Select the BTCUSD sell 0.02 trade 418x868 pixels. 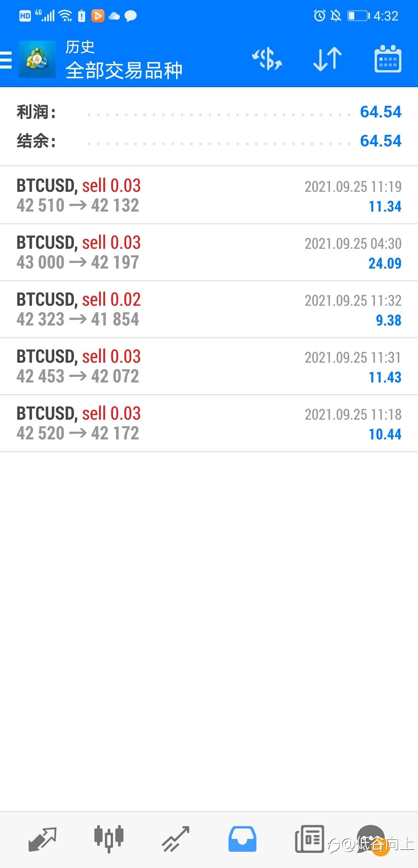point(209,309)
